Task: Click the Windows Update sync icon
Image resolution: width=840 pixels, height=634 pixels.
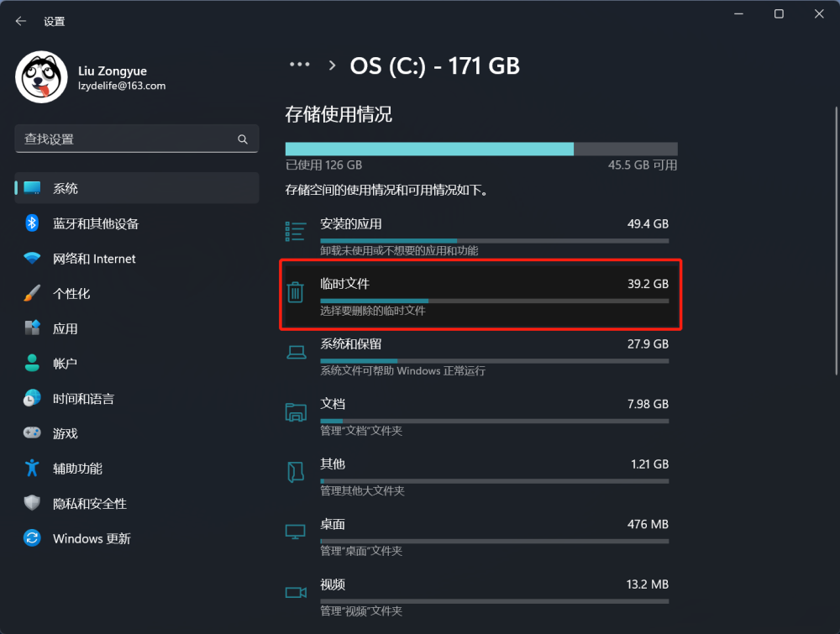Action: click(32, 538)
